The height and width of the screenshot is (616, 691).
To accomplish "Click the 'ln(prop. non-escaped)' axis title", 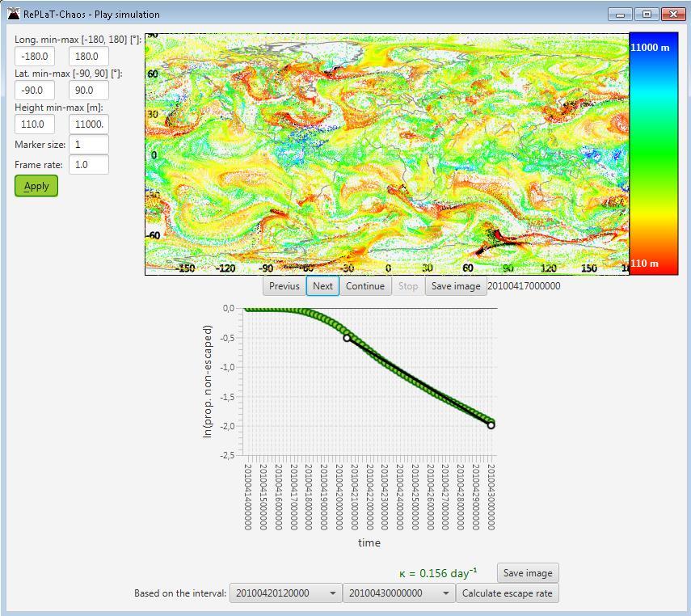I will [x=207, y=382].
